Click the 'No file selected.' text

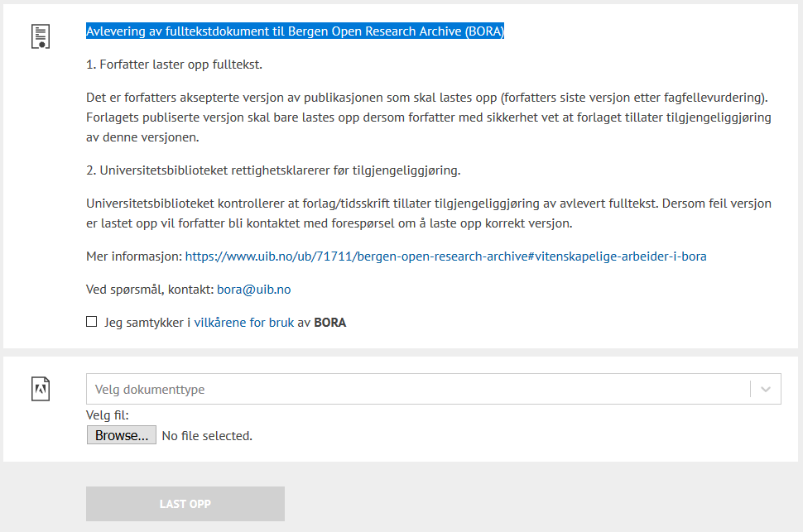pyautogui.click(x=207, y=435)
